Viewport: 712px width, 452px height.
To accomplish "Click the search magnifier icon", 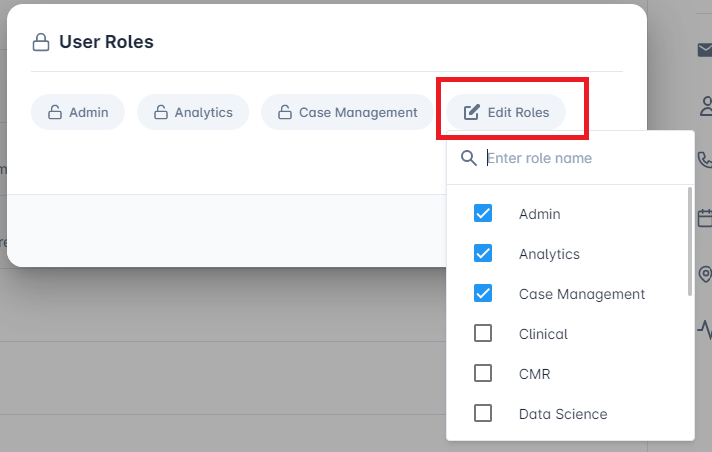I will click(x=469, y=158).
